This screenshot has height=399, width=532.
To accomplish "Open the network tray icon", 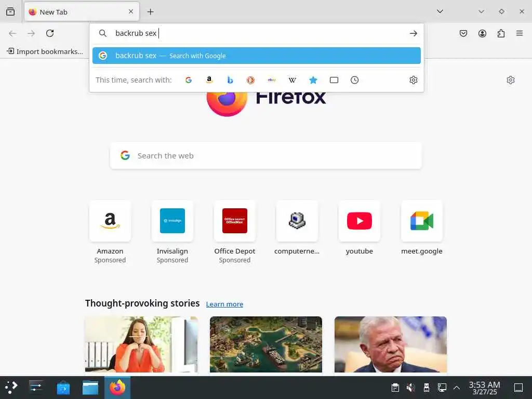I will pyautogui.click(x=442, y=388).
